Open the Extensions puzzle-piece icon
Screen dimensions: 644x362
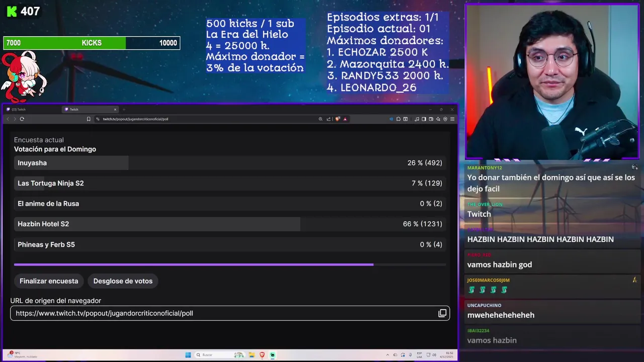coord(398,119)
